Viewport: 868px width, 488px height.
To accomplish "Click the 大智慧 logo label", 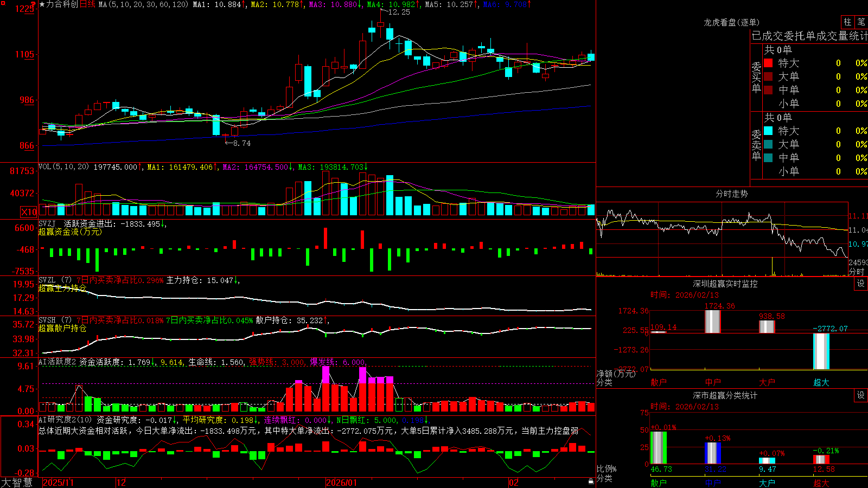I will 17,483.
